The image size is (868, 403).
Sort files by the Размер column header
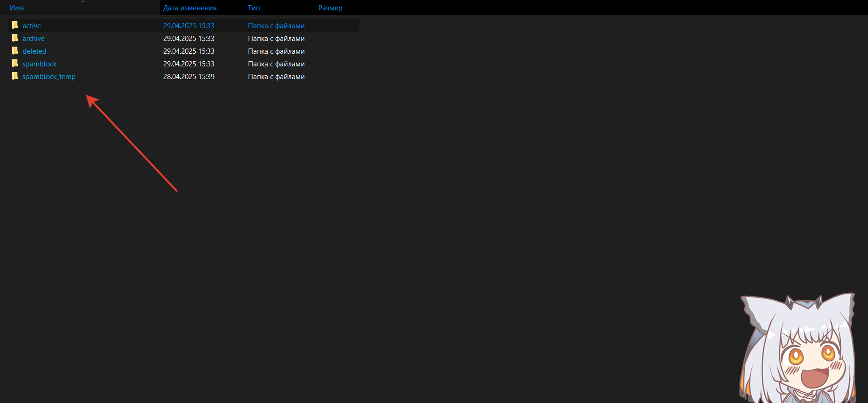click(330, 8)
